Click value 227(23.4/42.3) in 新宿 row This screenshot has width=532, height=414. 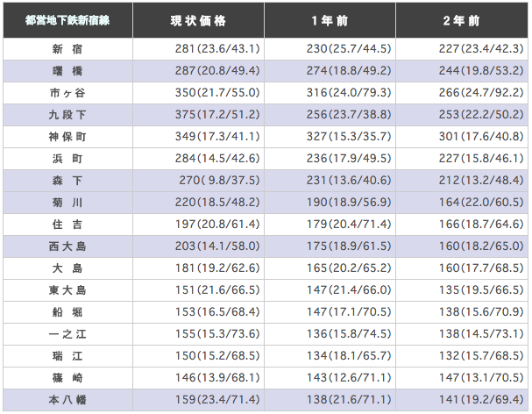(481, 49)
